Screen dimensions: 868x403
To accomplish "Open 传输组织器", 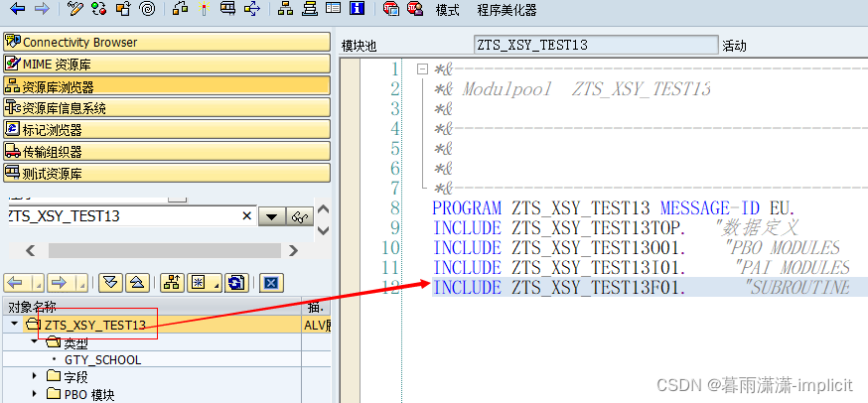I will [167, 151].
